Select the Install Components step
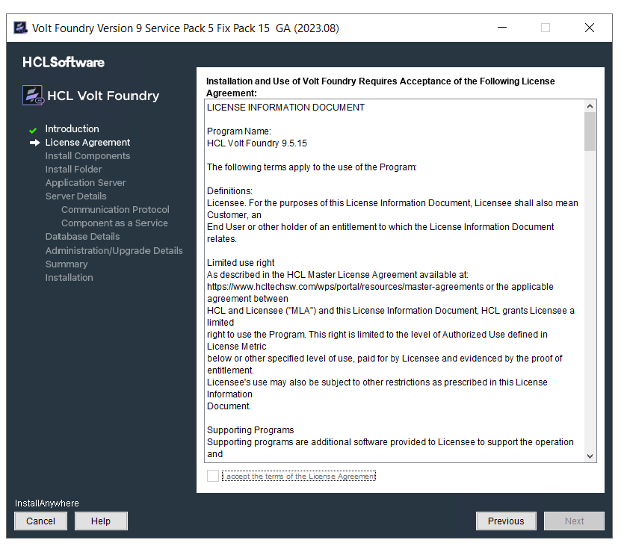This screenshot has height=550, width=624. (x=87, y=156)
